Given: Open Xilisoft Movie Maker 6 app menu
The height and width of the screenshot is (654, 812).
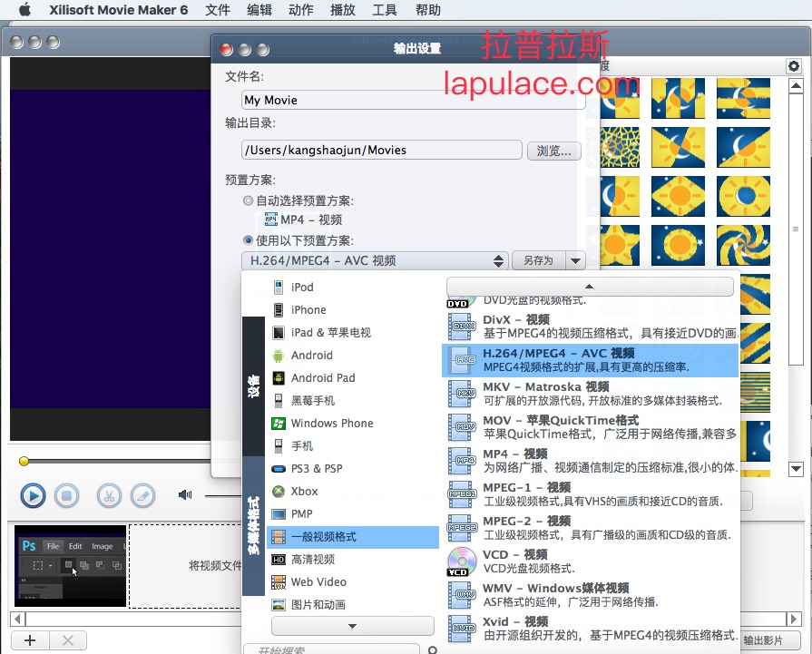Looking at the screenshot, I should point(119,10).
